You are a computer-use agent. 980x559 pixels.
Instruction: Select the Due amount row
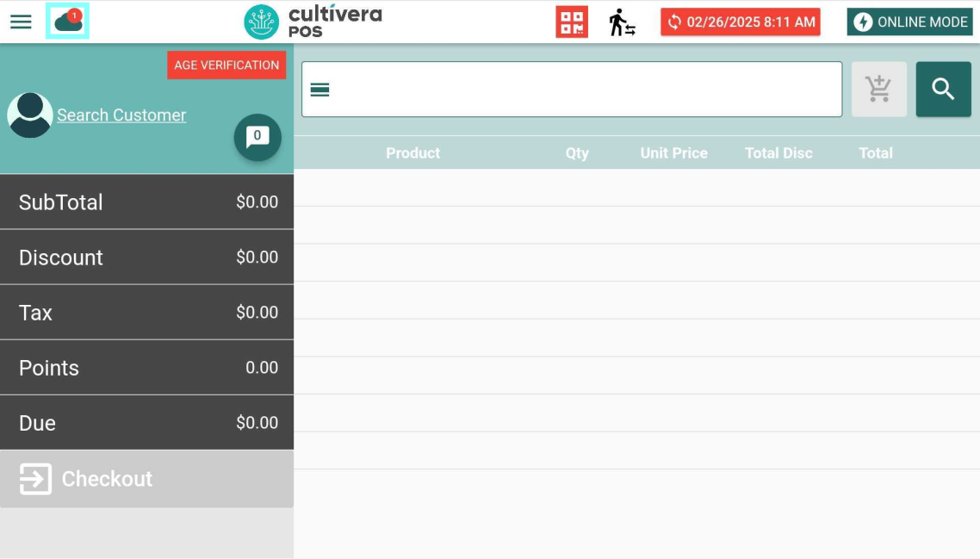[x=147, y=423]
